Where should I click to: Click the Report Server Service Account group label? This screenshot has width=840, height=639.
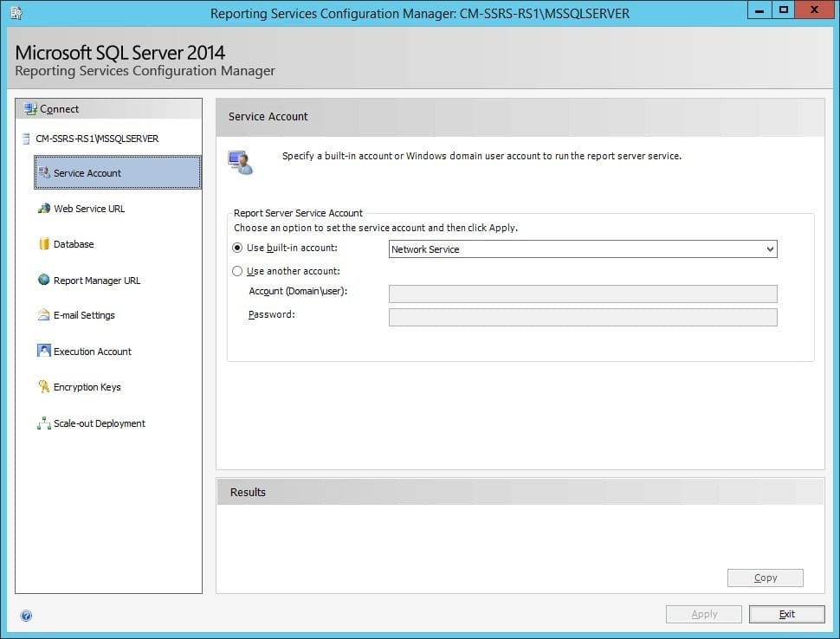298,213
